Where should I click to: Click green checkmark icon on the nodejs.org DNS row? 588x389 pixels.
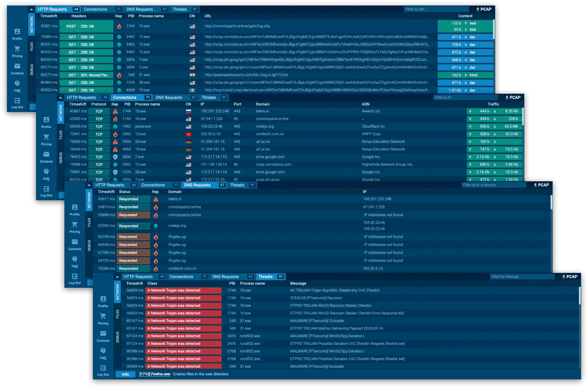156,226
